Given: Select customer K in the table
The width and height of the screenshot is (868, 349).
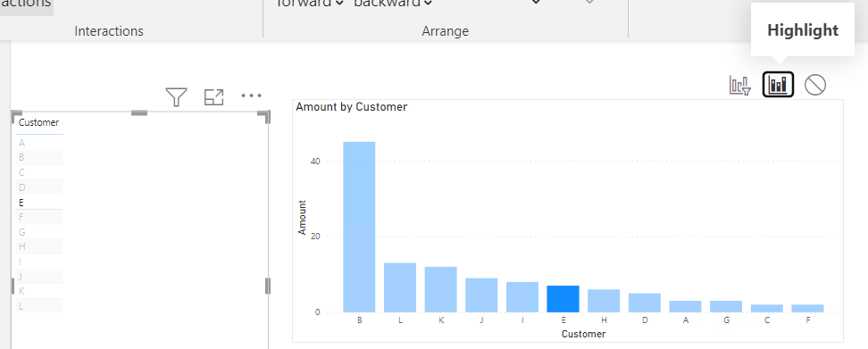Looking at the screenshot, I should click(x=38, y=291).
